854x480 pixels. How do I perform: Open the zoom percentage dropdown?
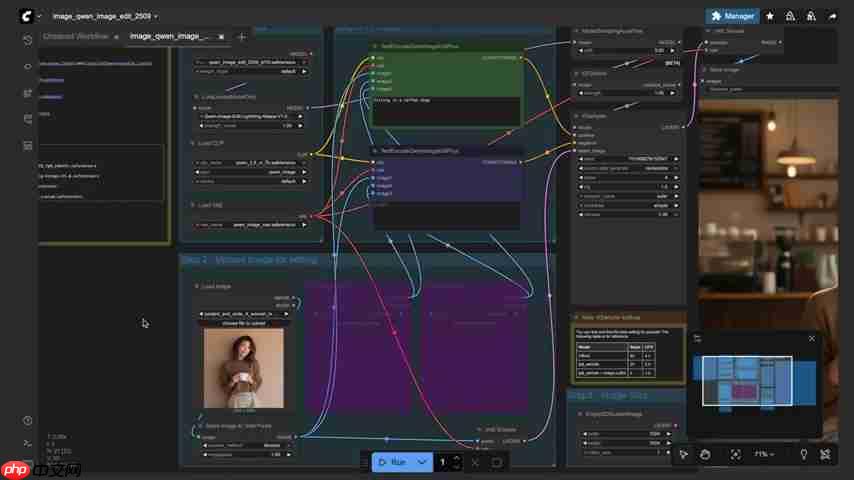(764, 454)
